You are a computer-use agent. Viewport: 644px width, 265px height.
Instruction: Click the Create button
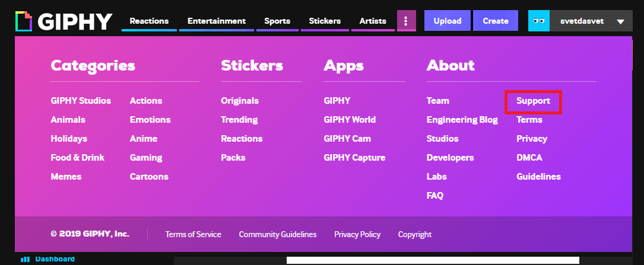(x=496, y=21)
